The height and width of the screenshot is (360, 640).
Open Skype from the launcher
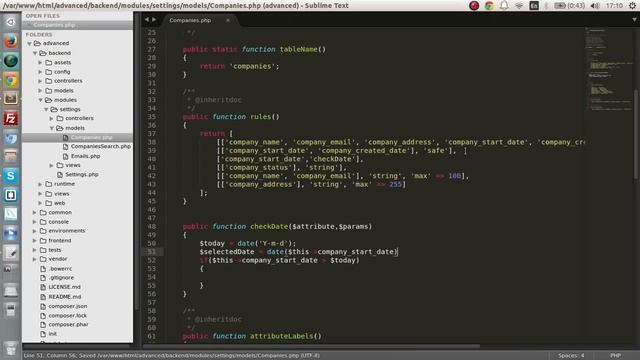tap(11, 176)
